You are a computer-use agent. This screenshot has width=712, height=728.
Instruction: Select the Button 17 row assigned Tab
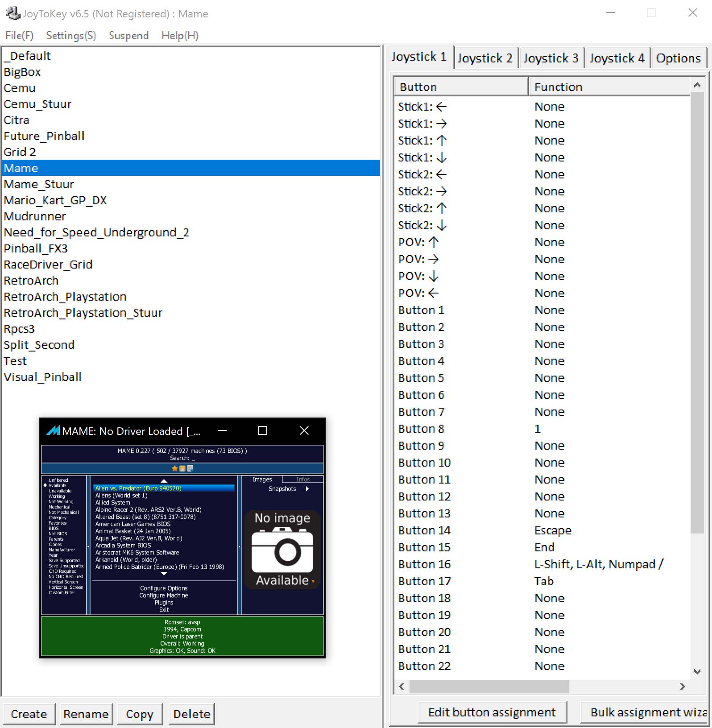pos(542,581)
